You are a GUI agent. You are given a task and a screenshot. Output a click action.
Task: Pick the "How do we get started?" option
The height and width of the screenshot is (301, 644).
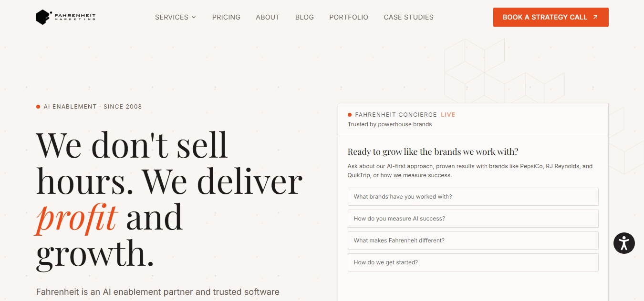473,262
